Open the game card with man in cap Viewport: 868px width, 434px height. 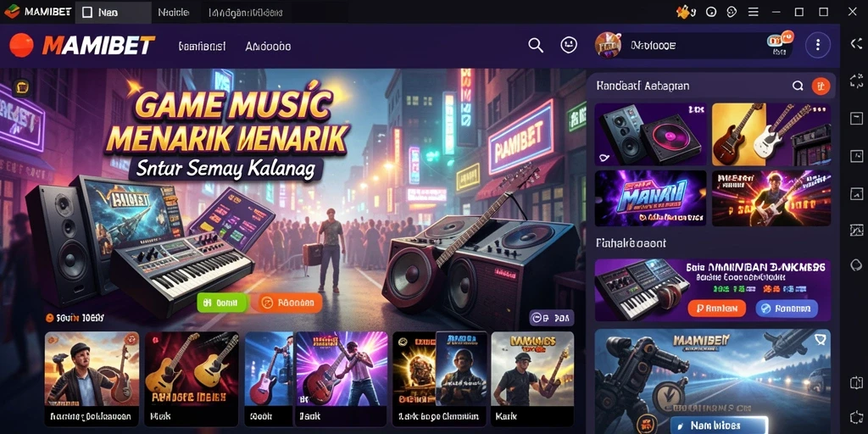click(x=92, y=379)
